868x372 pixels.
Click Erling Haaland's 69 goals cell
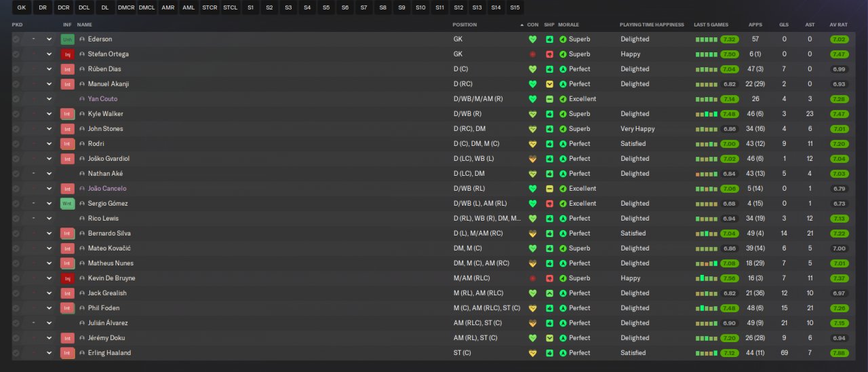click(x=785, y=353)
